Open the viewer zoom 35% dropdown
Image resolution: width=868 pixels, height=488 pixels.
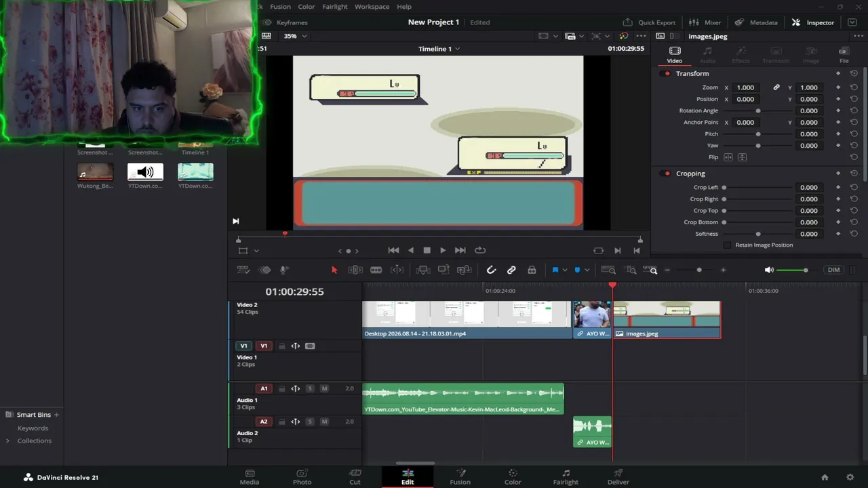pos(295,36)
